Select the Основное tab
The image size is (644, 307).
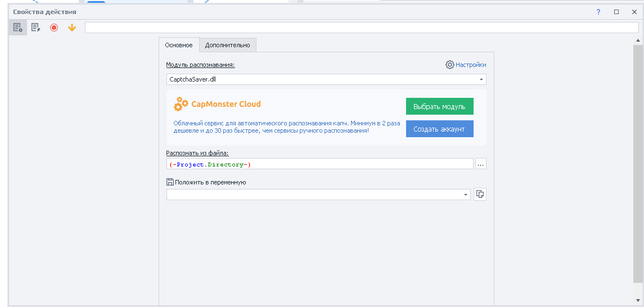click(179, 45)
